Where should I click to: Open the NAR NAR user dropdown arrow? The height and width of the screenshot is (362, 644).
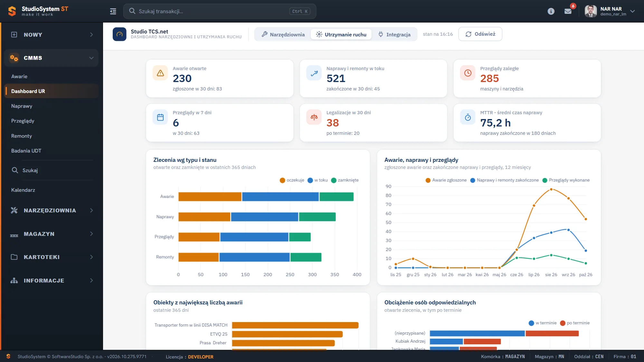(x=632, y=11)
